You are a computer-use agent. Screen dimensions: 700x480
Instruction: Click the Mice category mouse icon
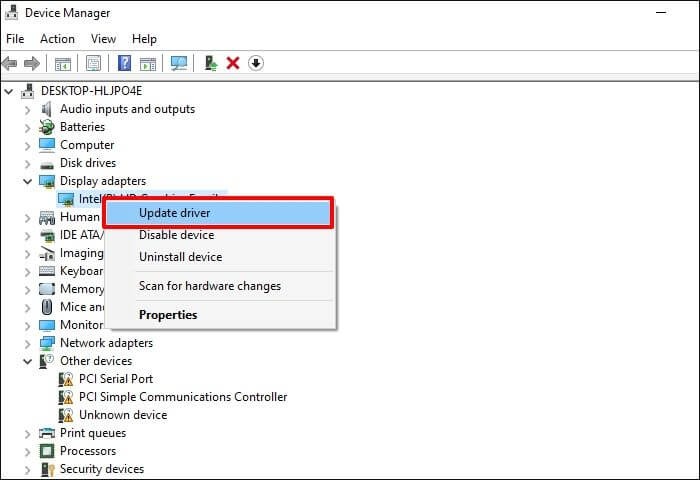pyautogui.click(x=47, y=307)
